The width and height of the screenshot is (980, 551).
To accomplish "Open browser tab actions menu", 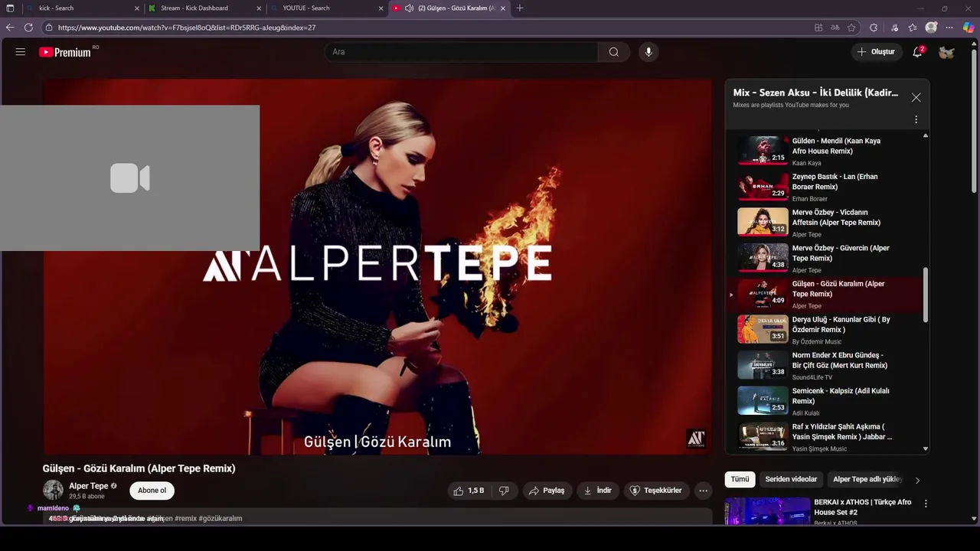I will pyautogui.click(x=10, y=8).
